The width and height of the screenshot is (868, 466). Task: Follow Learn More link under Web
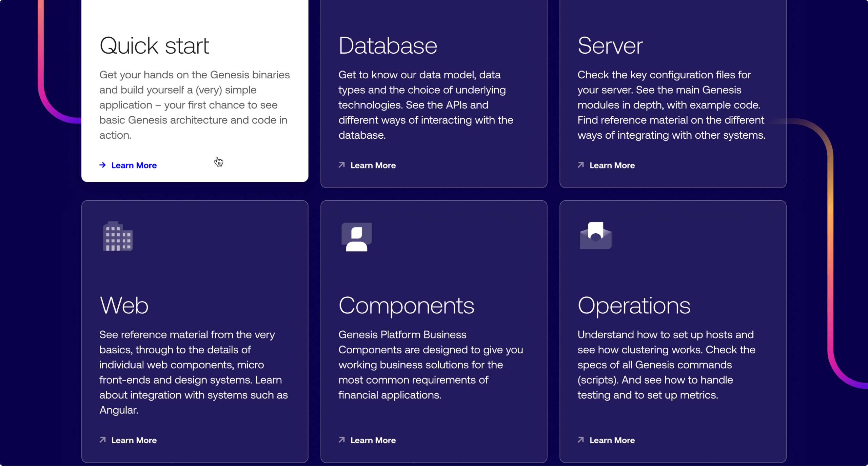click(x=134, y=440)
